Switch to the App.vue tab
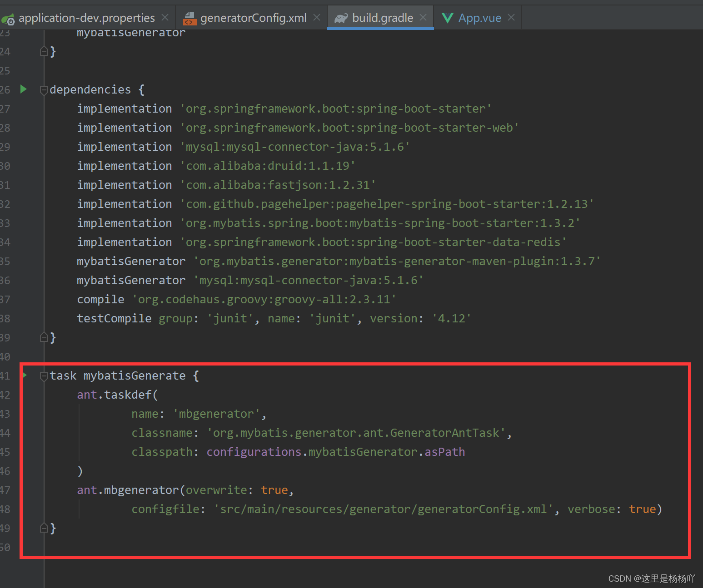Viewport: 703px width, 588px height. [x=479, y=18]
